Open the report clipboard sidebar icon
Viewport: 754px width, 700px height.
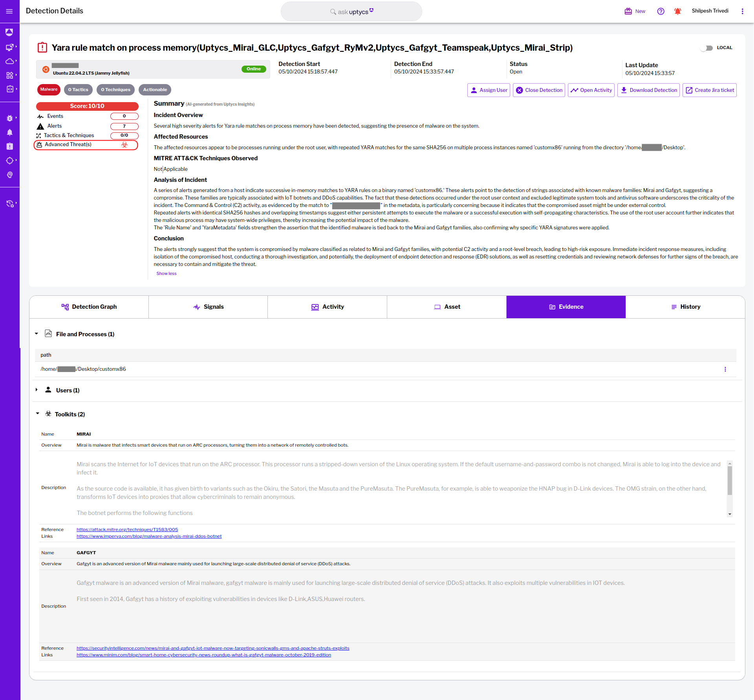point(9,146)
